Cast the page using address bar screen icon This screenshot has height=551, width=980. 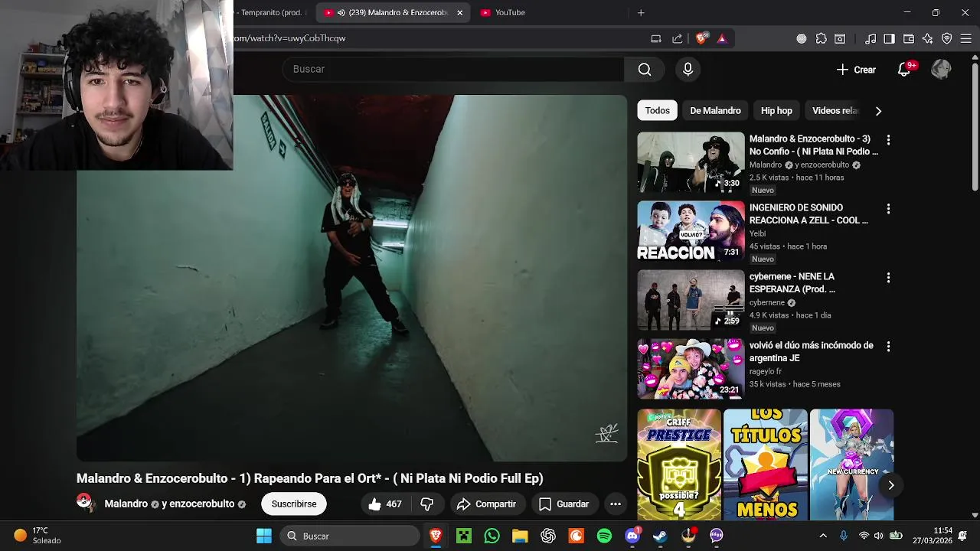point(656,38)
